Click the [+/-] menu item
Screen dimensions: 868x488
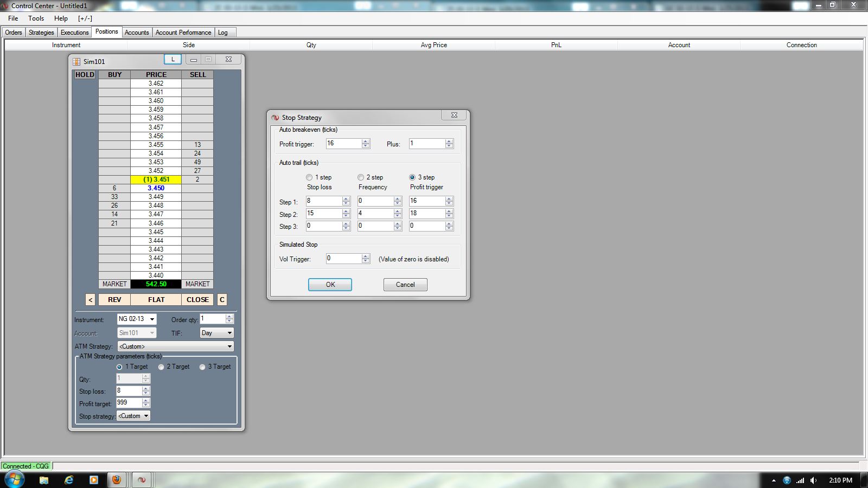[85, 18]
